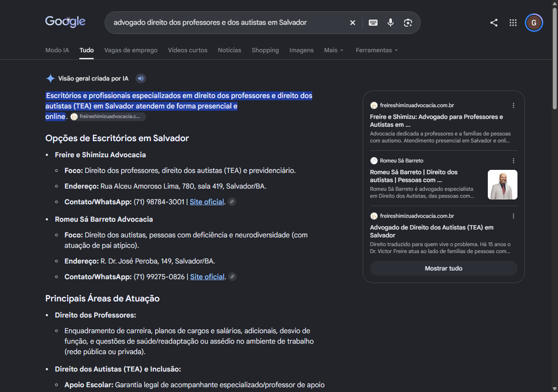Switch to the Shopping tab
This screenshot has width=558, height=392.
click(x=265, y=50)
